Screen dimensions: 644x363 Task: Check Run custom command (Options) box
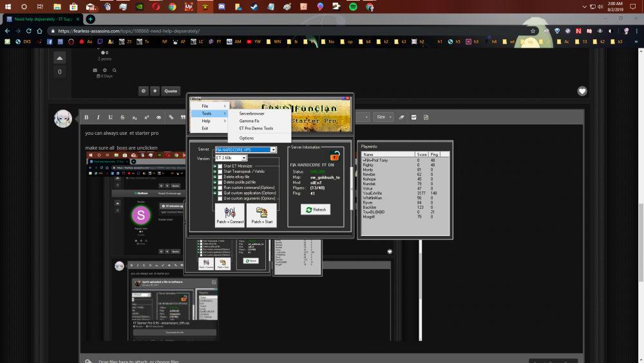(220, 188)
